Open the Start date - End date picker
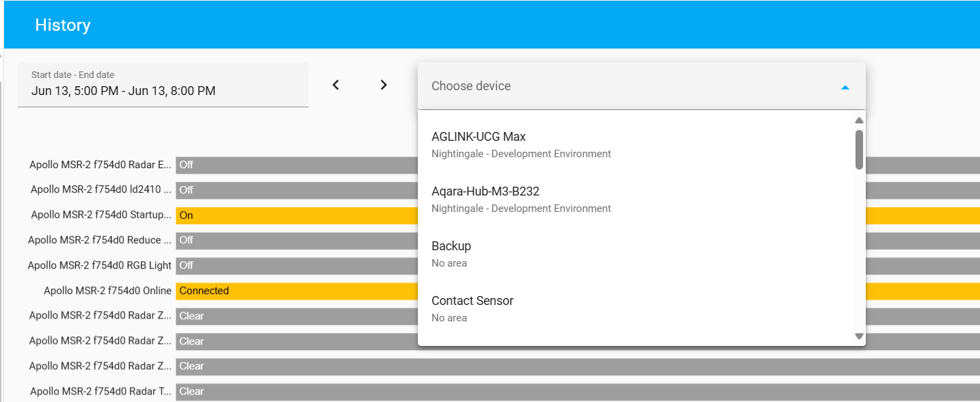 coord(163,85)
